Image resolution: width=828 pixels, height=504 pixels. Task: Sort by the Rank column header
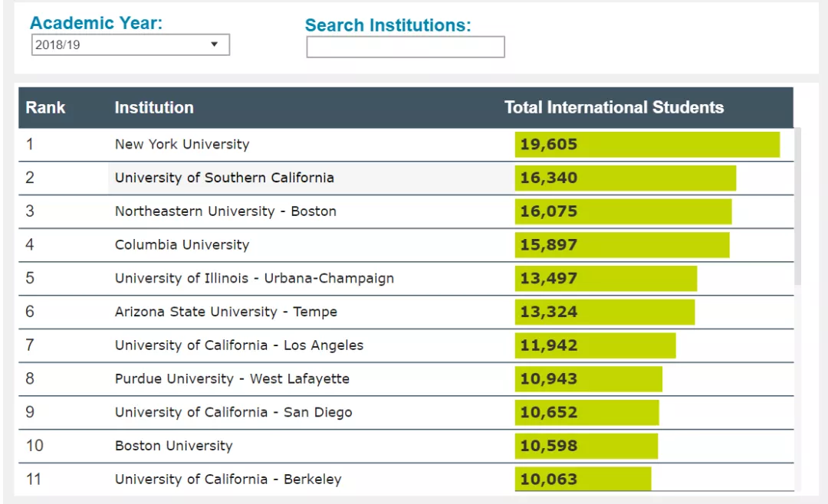click(46, 108)
